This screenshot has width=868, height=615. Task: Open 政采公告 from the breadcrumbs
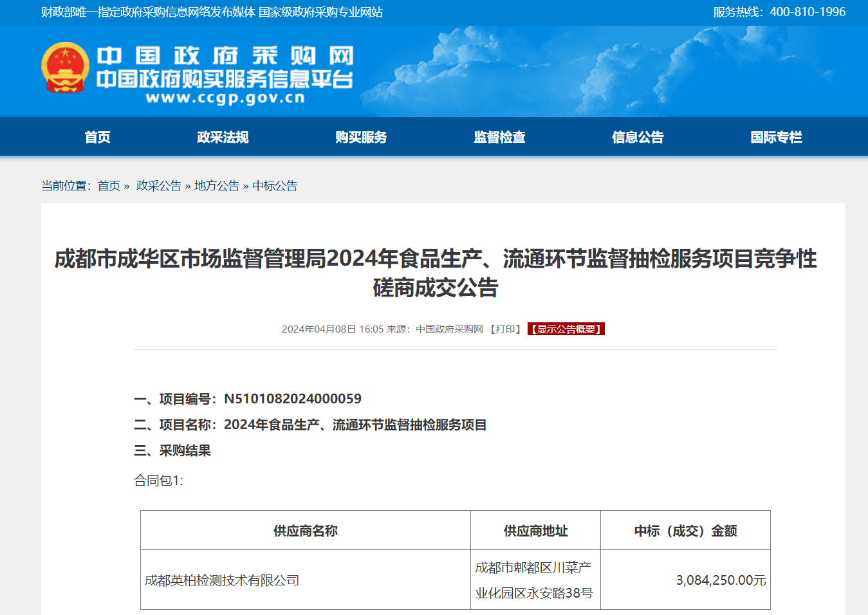(157, 186)
